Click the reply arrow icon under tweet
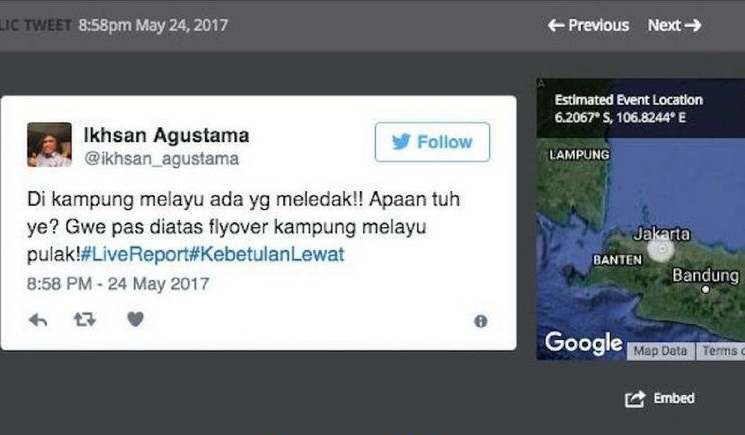The image size is (745, 435). click(x=38, y=320)
